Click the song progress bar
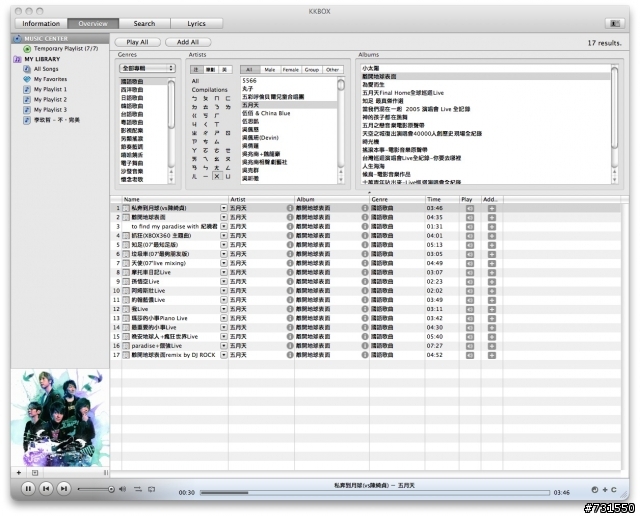The width and height of the screenshot is (640, 516). pyautogui.click(x=375, y=493)
